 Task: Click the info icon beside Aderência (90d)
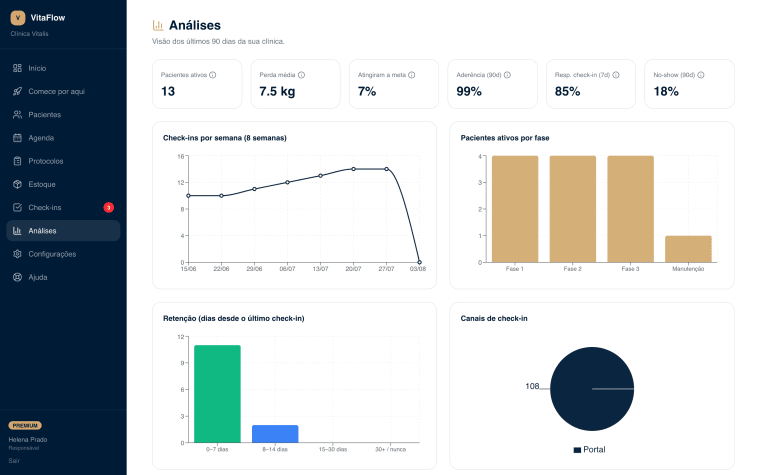coord(507,75)
